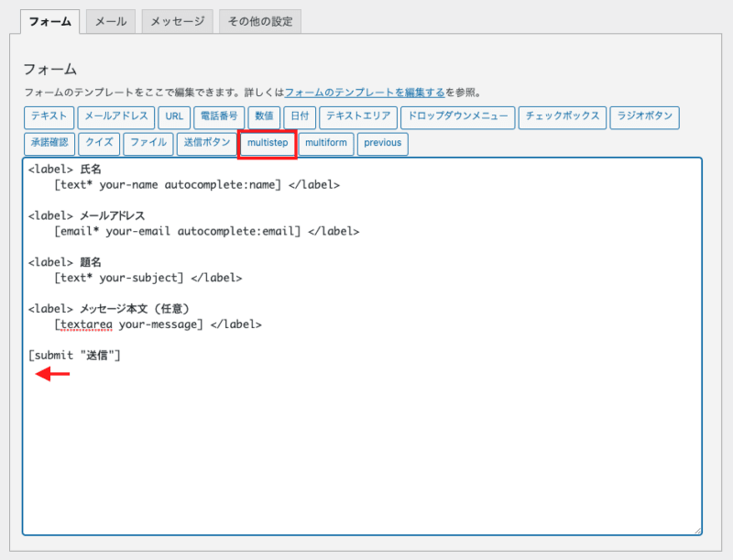Switch to the メール tab

[112, 21]
